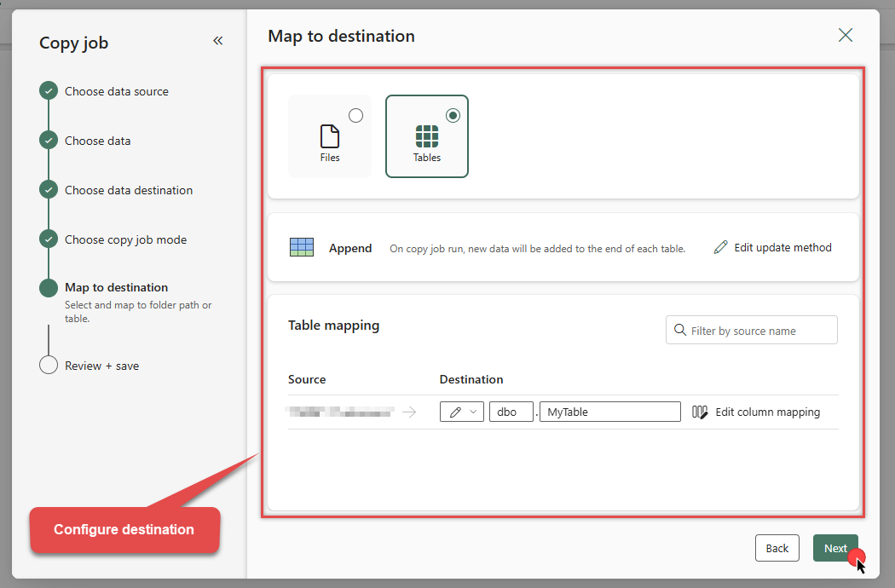This screenshot has width=895, height=588.
Task: Expand the dbo schema field dropdown
Action: click(x=511, y=411)
